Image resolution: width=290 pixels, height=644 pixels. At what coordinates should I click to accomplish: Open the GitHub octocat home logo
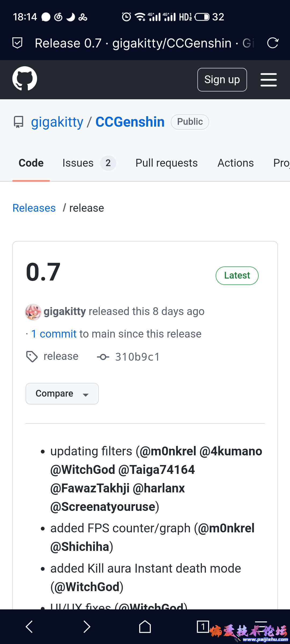[25, 79]
